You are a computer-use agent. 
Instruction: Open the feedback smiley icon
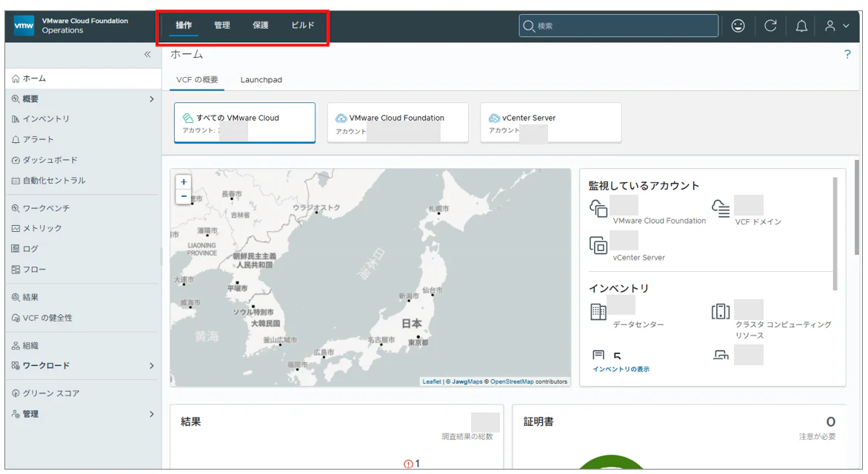pos(738,25)
